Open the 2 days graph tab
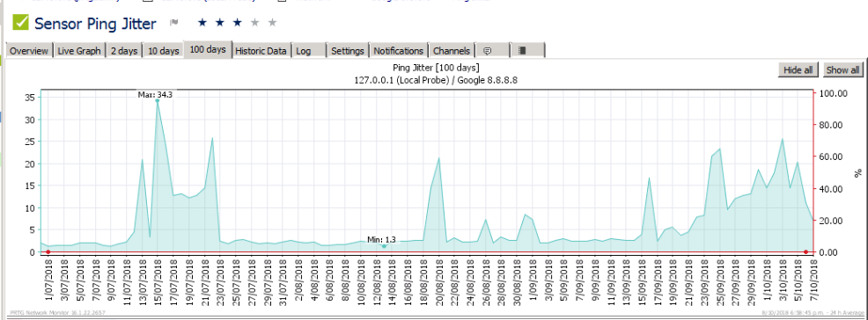The width and height of the screenshot is (868, 320). tap(124, 50)
